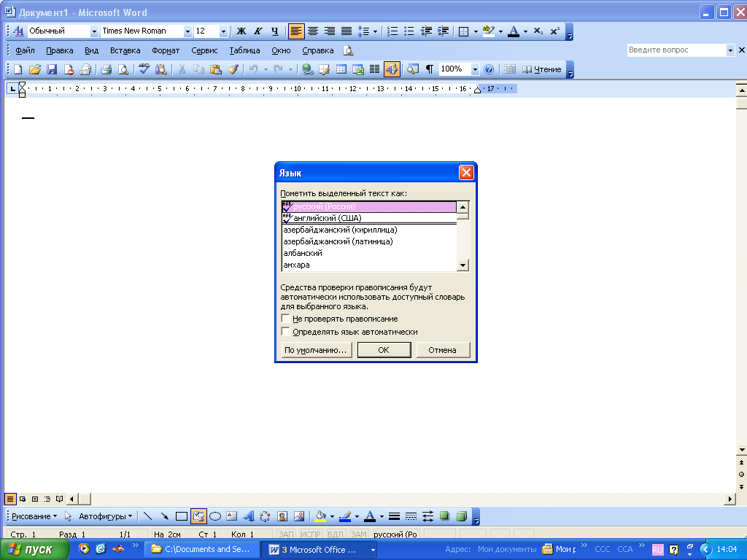Open the Start menu (пуск)
Image resolution: width=747 pixels, height=560 pixels.
(34, 549)
